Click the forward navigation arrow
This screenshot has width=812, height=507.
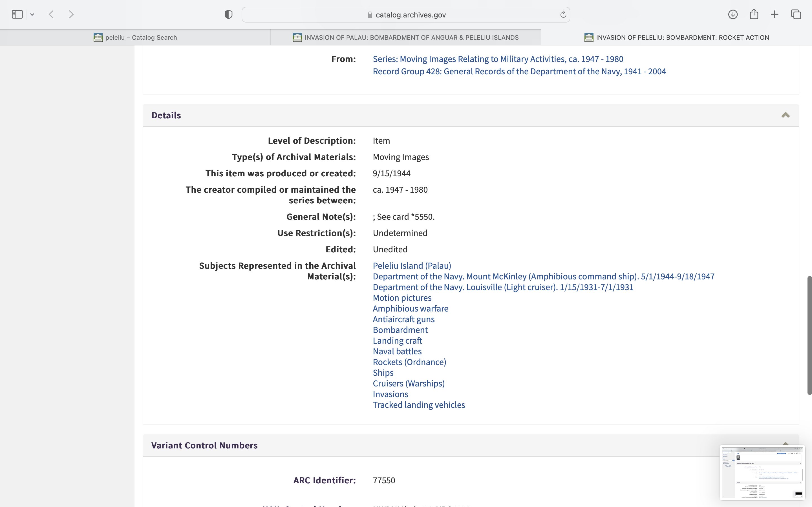tap(71, 14)
